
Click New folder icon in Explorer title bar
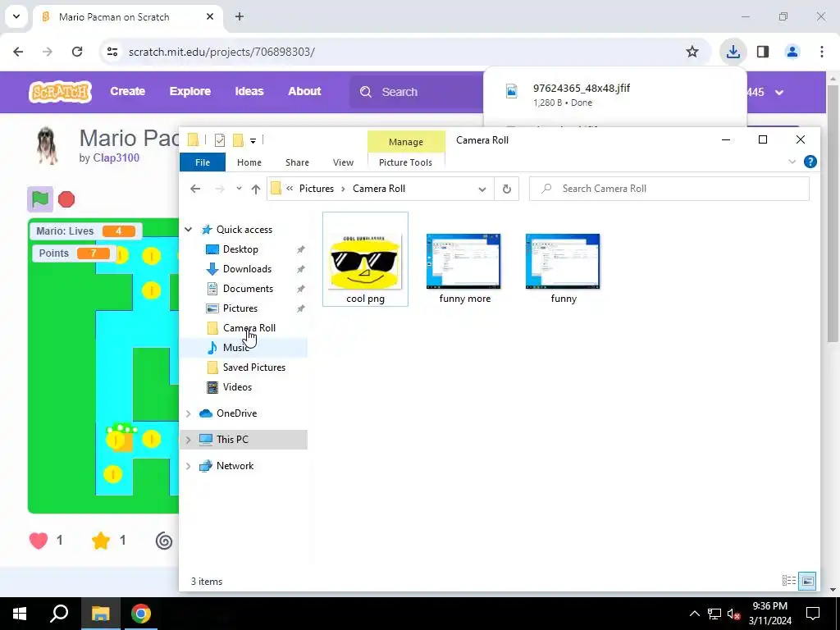239,140
